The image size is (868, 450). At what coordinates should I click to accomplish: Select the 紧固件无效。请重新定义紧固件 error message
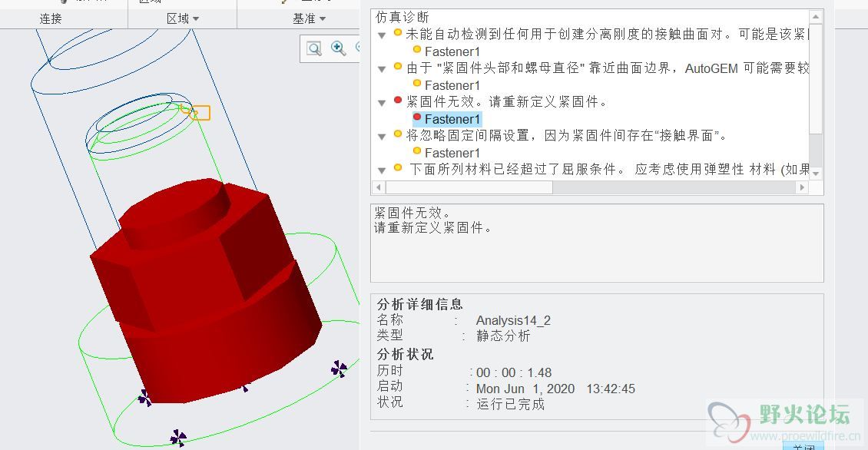(x=507, y=102)
